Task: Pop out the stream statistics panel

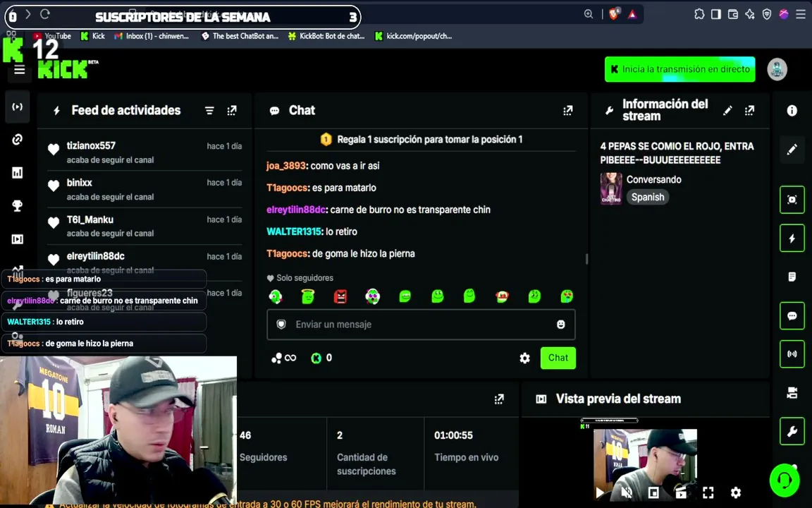Action: [499, 399]
